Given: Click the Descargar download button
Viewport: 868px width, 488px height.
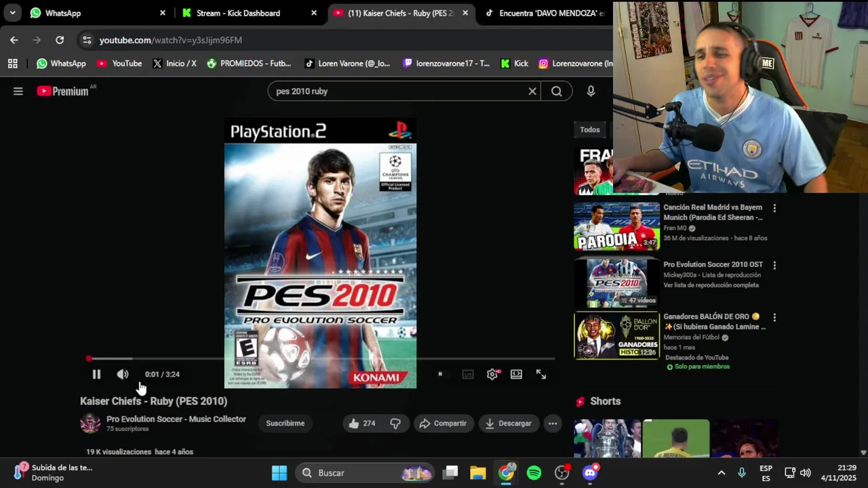Looking at the screenshot, I should [x=508, y=424].
